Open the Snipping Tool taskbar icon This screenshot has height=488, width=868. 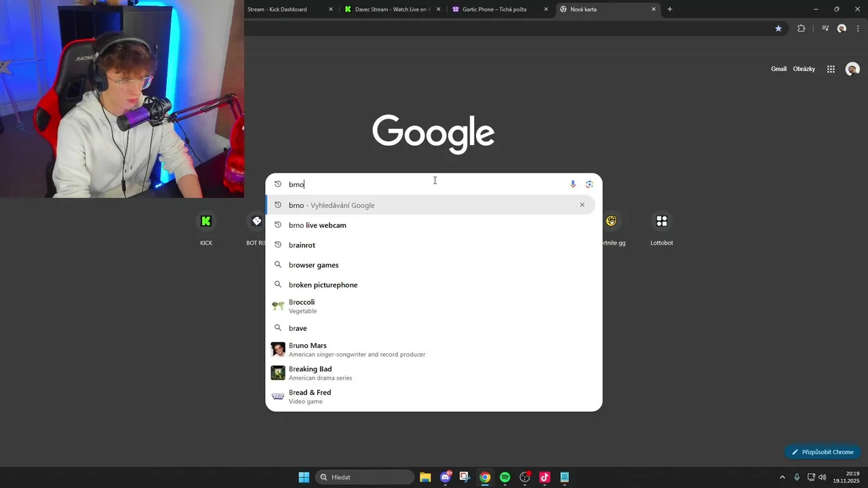[465, 477]
